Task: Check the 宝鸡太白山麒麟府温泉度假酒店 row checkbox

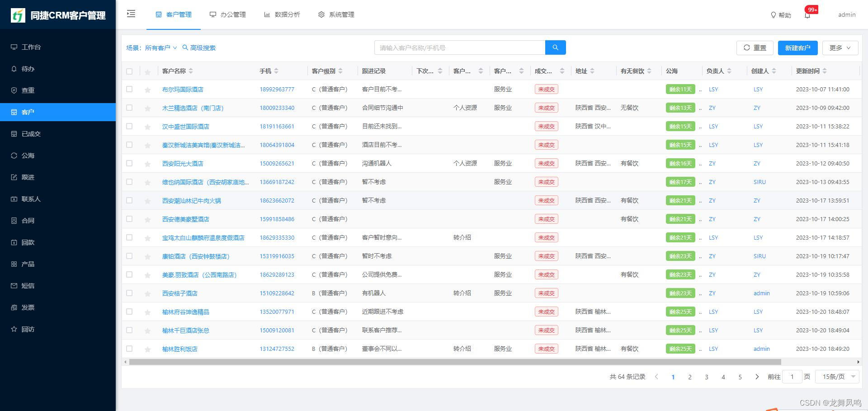Action: coord(129,237)
